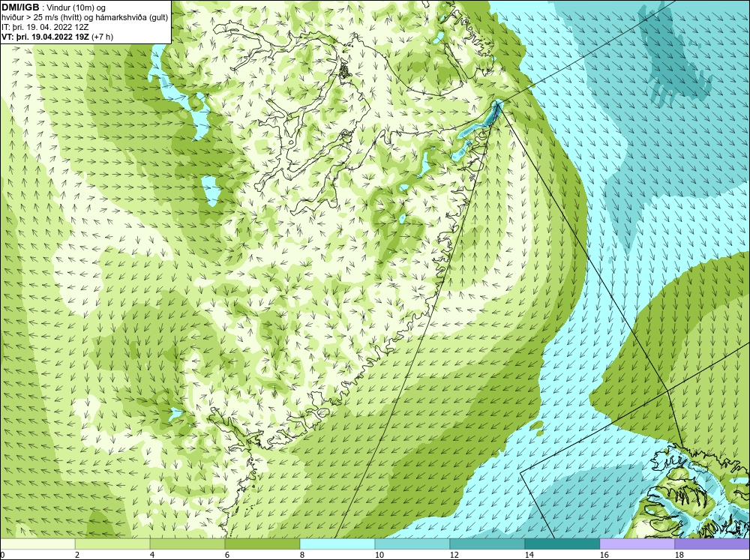Click the legend label '18'
750x560 pixels.
click(x=679, y=555)
